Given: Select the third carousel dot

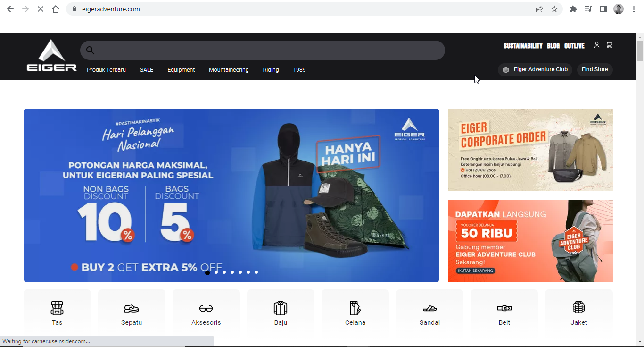Looking at the screenshot, I should pyautogui.click(x=224, y=272).
